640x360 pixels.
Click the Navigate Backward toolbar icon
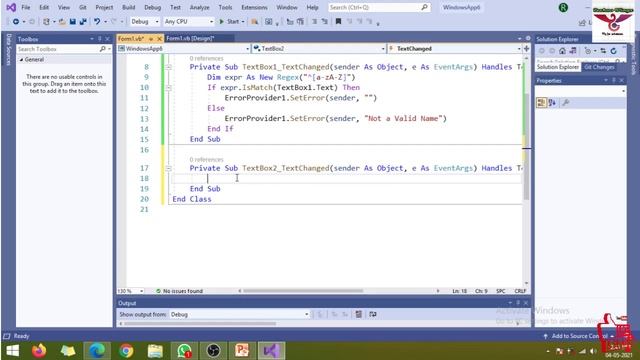(16, 22)
